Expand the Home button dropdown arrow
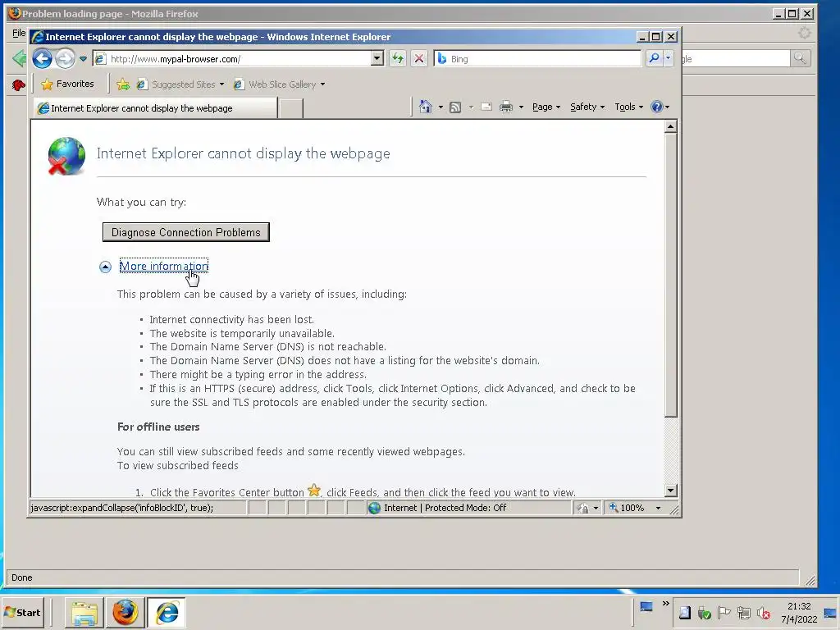The image size is (840, 630). click(x=441, y=107)
